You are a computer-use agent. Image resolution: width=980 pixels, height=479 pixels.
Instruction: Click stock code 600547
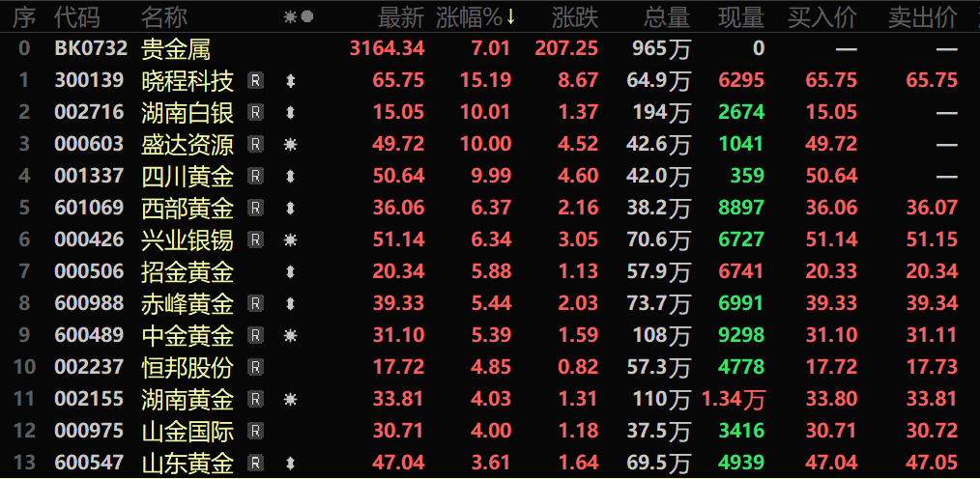point(89,463)
